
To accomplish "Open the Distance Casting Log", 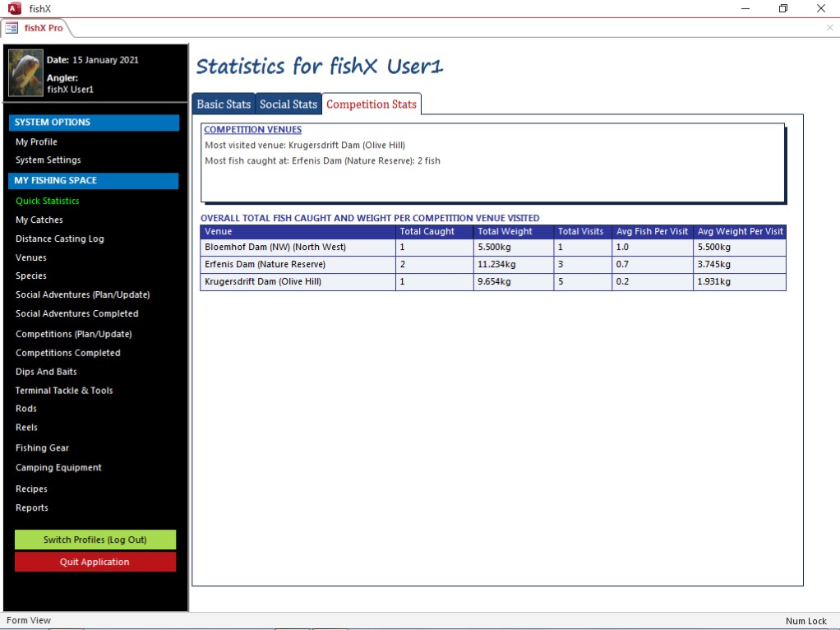I will coord(59,239).
